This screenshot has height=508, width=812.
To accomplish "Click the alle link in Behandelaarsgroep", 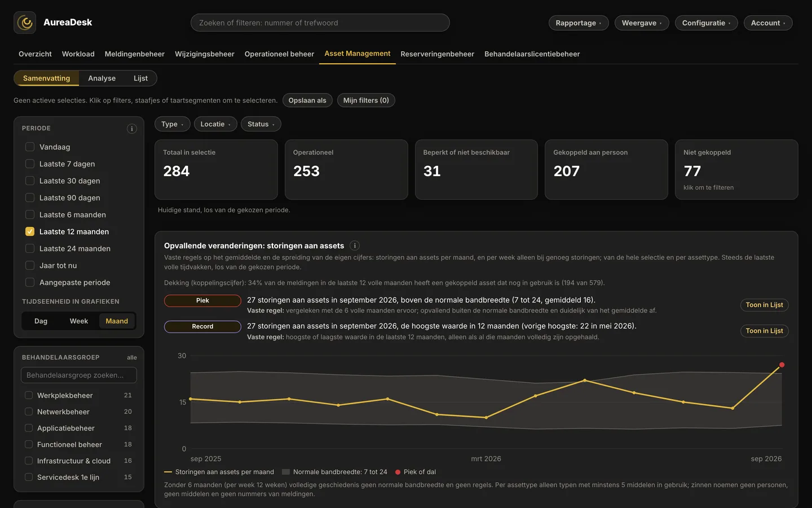I will 132,357.
